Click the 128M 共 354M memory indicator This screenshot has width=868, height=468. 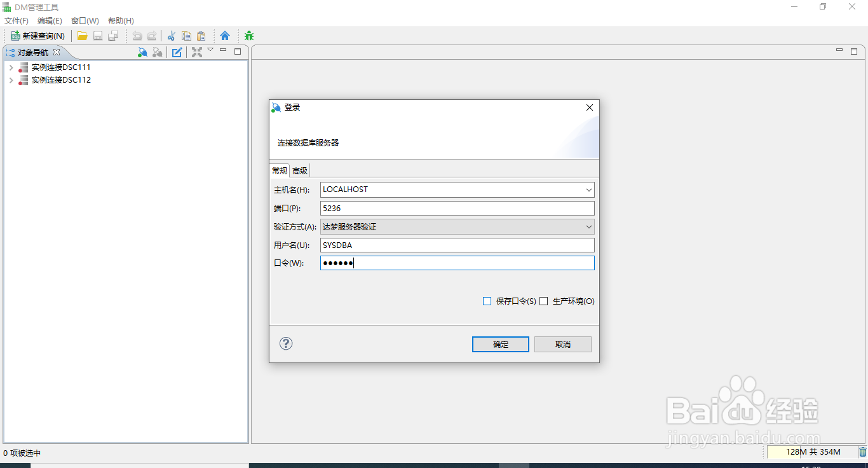[x=812, y=452]
